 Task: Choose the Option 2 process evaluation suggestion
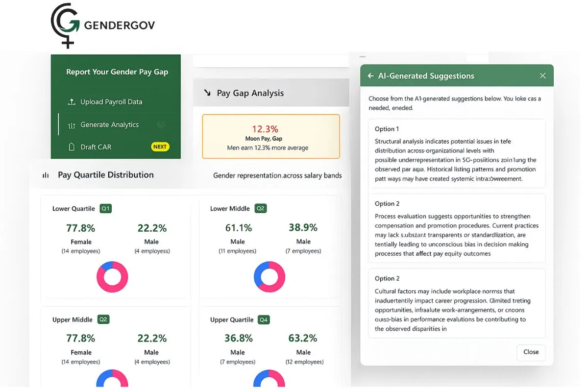click(457, 228)
